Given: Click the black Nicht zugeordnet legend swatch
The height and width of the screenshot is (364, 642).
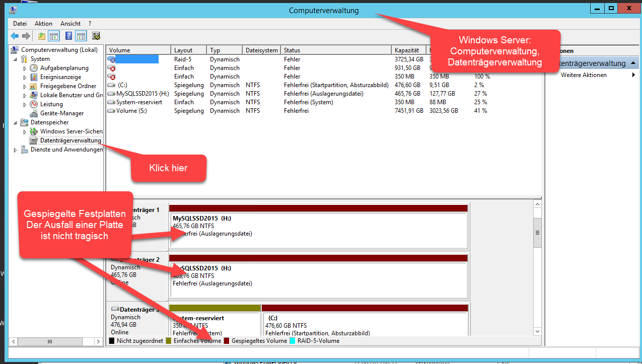Looking at the screenshot, I should (x=112, y=341).
